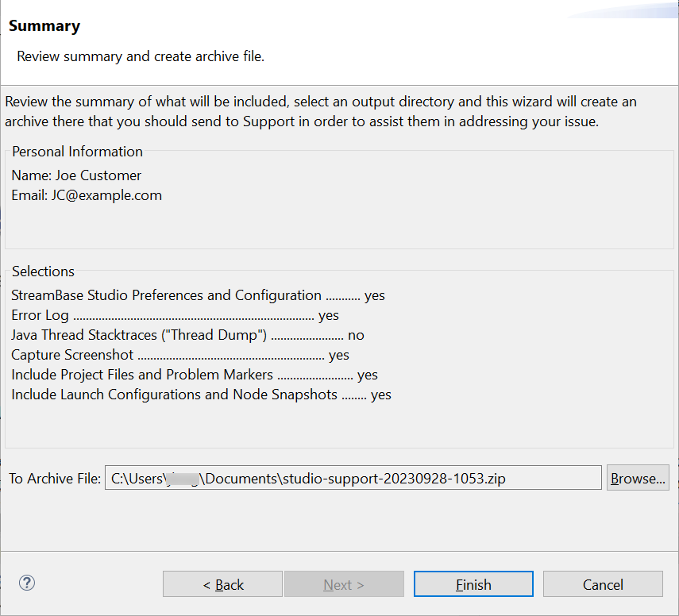Click the Summary page title
This screenshot has height=616, width=679.
[44, 26]
